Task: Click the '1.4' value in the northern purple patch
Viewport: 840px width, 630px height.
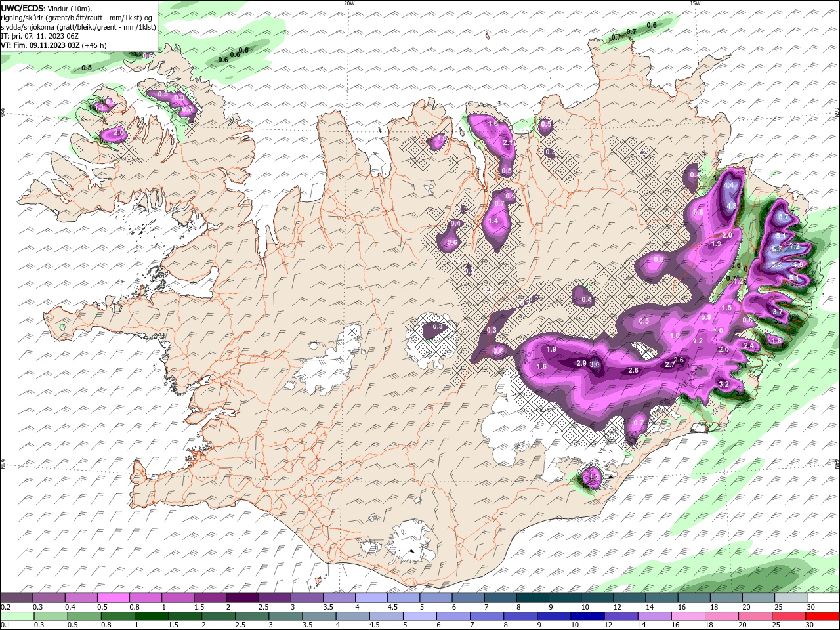Action: (493, 221)
